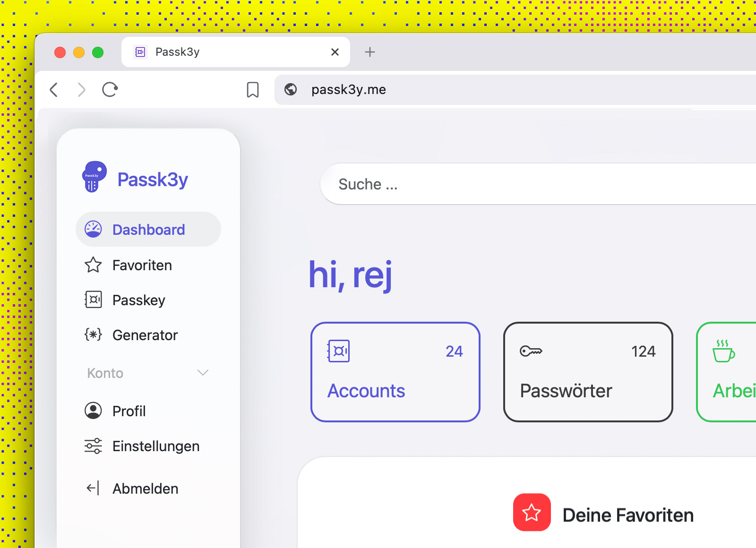The height and width of the screenshot is (548, 756).
Task: Open the Passwörter card
Action: [x=588, y=372]
